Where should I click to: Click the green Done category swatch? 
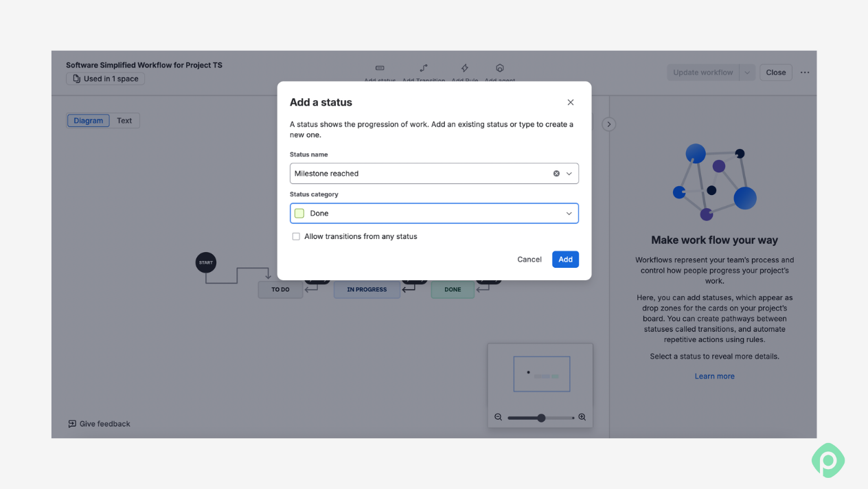[299, 214]
